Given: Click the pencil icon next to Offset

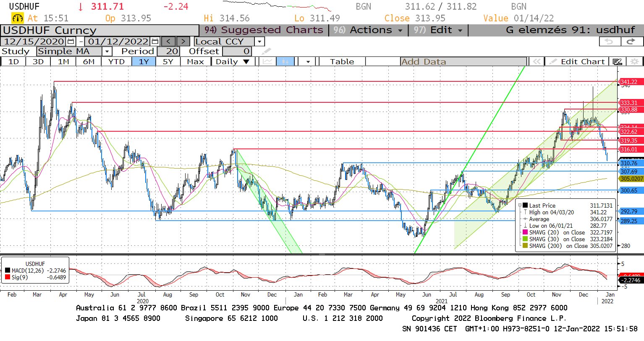Looking at the screenshot, I should [266, 52].
